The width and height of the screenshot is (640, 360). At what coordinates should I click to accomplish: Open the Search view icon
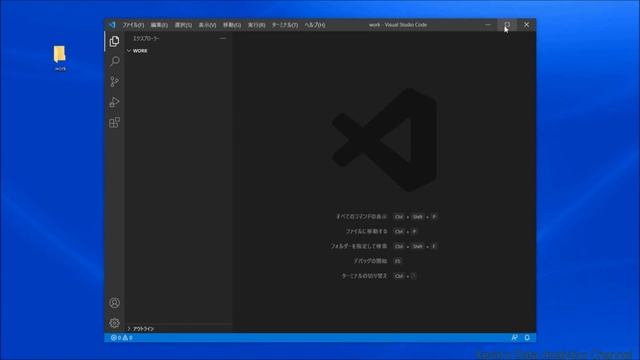point(114,61)
